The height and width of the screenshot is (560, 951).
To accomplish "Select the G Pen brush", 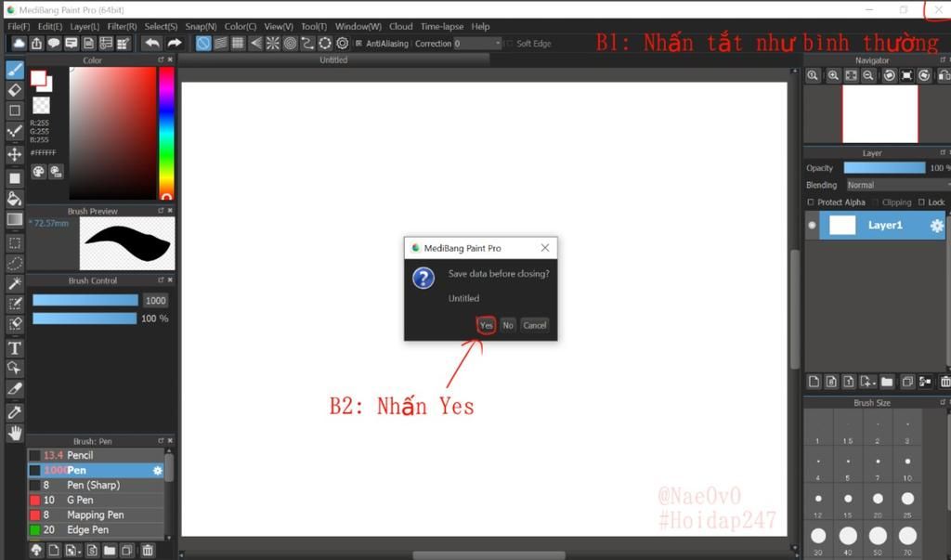I will click(96, 500).
